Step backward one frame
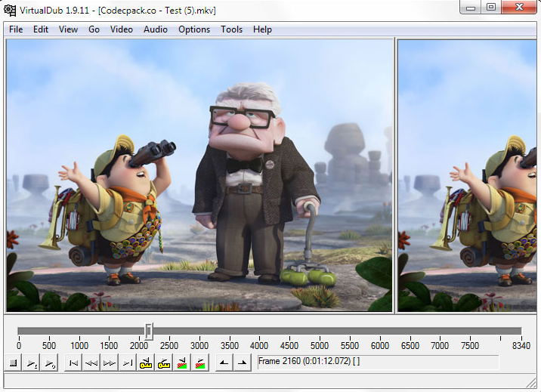 (91, 363)
